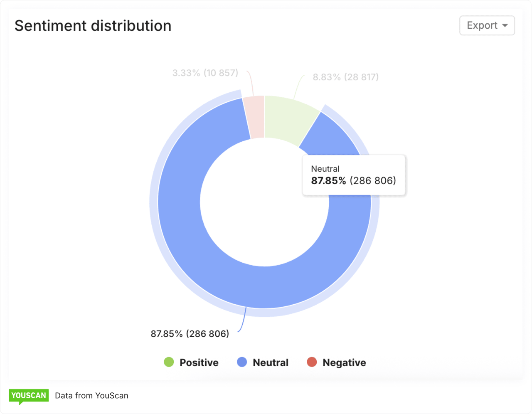532x414 pixels.
Task: Click the Export dropdown arrow caret
Action: (x=505, y=25)
